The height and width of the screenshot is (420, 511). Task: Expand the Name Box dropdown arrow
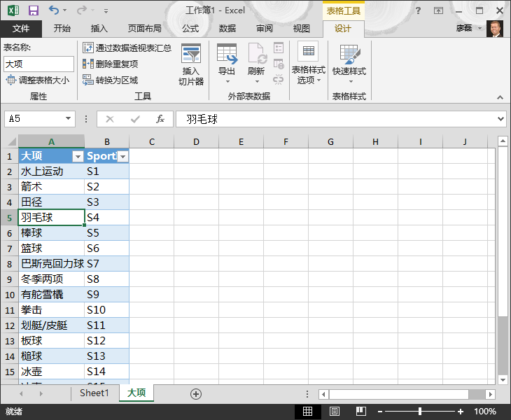point(68,119)
